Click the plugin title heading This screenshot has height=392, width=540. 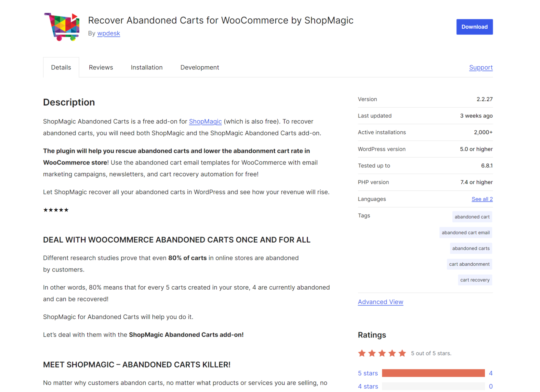[x=220, y=20]
